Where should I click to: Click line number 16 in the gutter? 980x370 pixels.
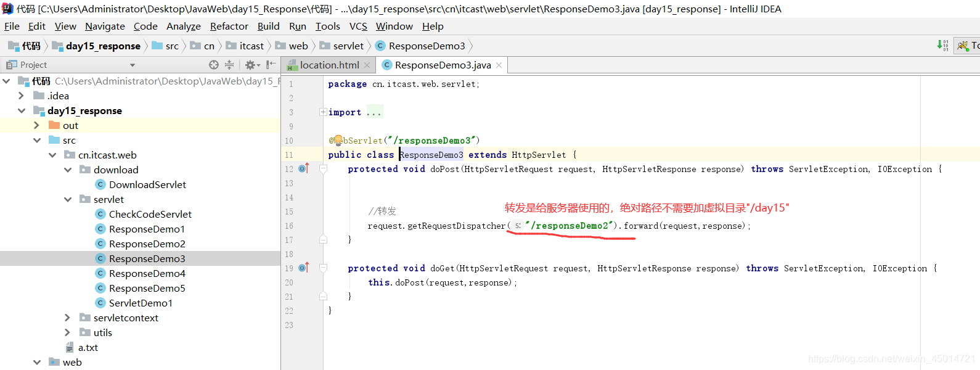coord(289,226)
